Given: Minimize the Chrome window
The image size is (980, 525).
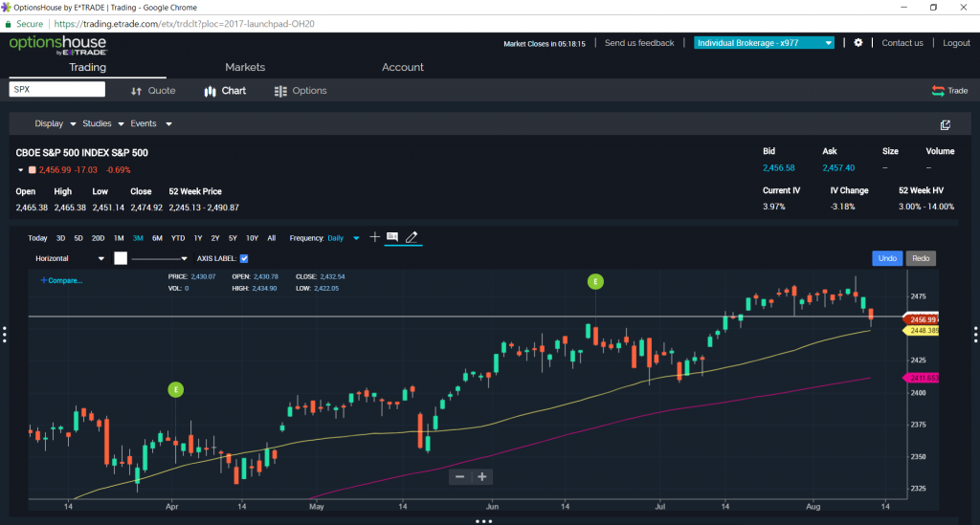Looking at the screenshot, I should coord(903,8).
